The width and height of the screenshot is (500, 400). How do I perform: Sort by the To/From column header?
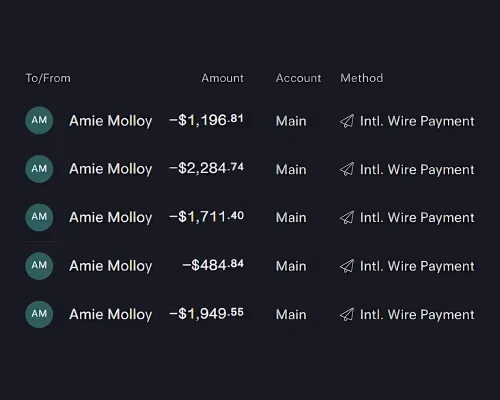[48, 78]
